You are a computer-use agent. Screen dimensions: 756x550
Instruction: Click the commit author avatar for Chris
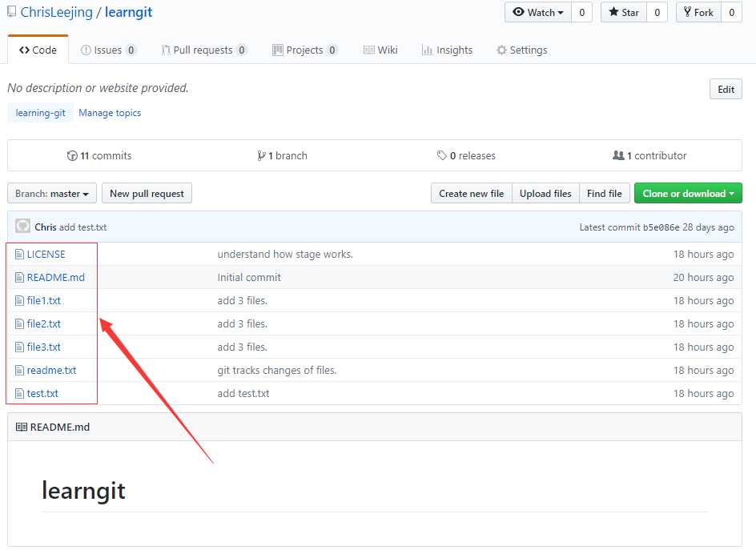pyautogui.click(x=22, y=227)
